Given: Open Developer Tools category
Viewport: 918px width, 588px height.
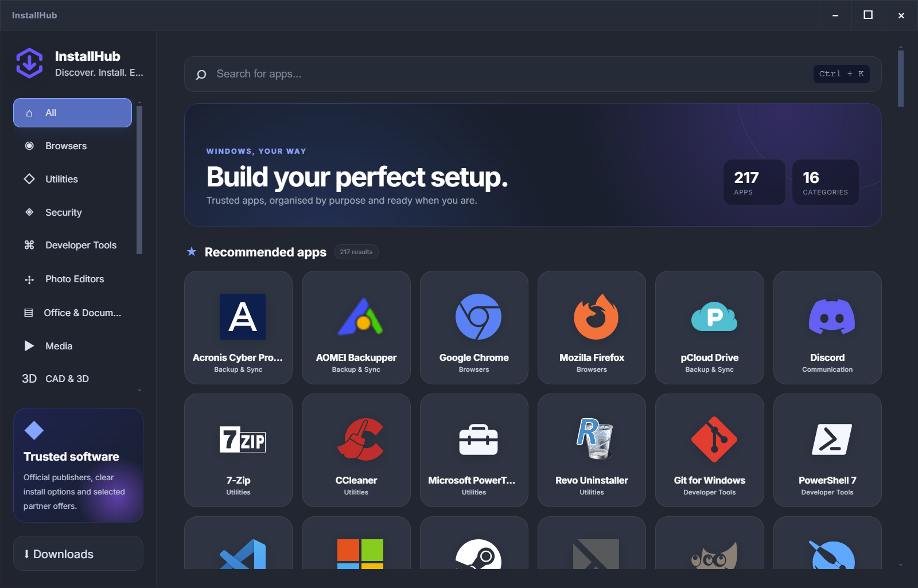Looking at the screenshot, I should pos(72,245).
